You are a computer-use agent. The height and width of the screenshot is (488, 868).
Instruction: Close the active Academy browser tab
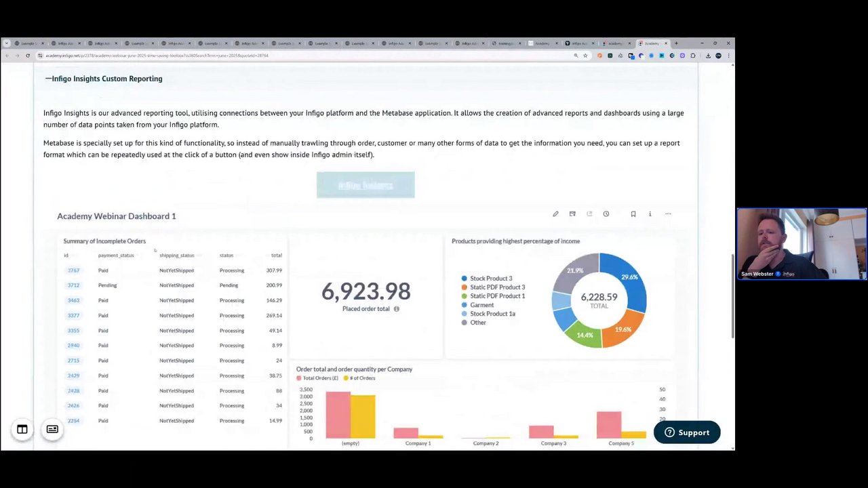pyautogui.click(x=666, y=43)
